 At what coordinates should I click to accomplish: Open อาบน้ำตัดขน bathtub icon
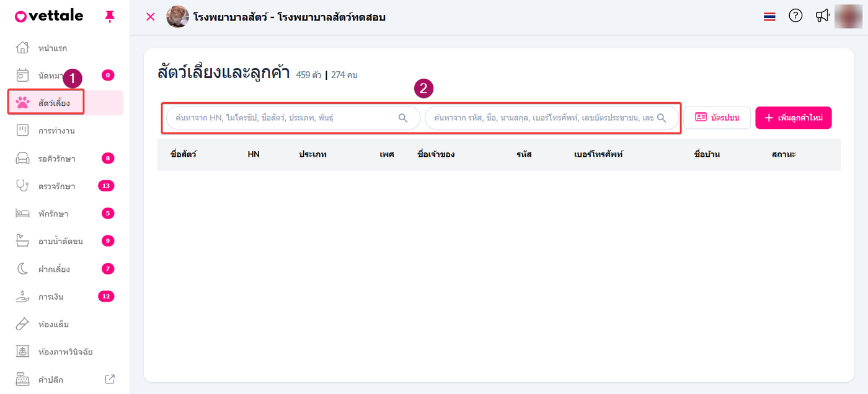(x=22, y=241)
